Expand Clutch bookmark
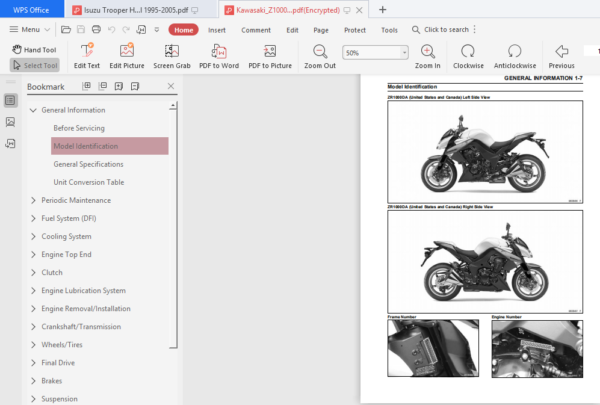Screen dimensions: 600x405 click(33, 273)
